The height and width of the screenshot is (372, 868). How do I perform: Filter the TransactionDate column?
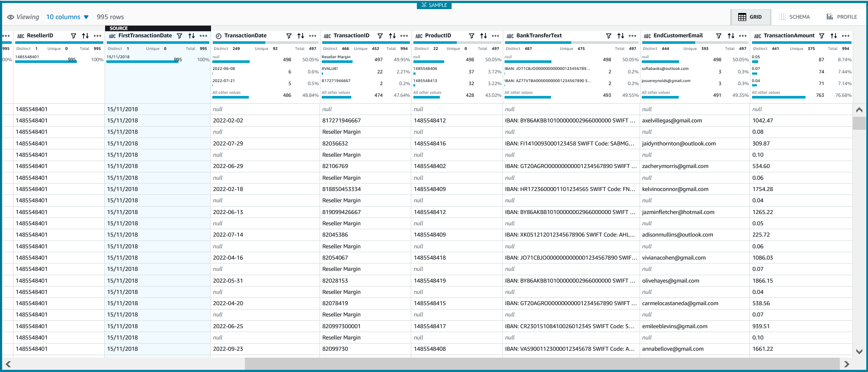click(x=289, y=36)
